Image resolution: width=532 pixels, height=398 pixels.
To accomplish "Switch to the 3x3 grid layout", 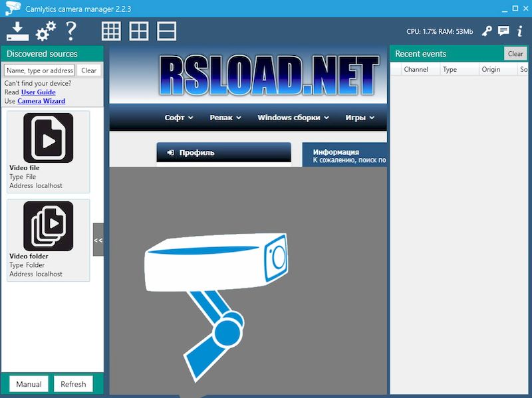I will (111, 31).
